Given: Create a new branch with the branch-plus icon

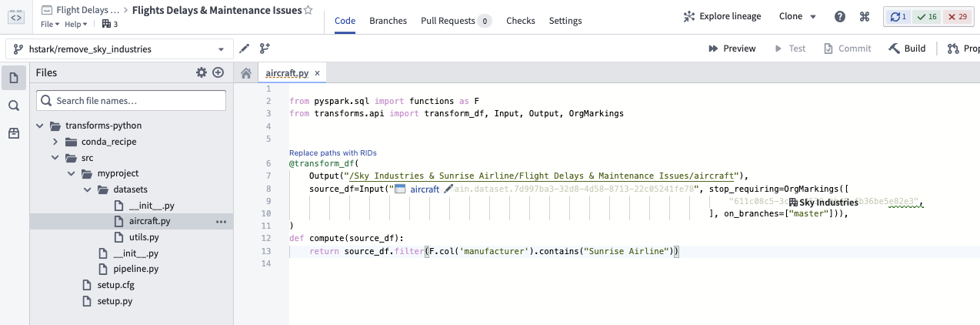Looking at the screenshot, I should click(265, 49).
